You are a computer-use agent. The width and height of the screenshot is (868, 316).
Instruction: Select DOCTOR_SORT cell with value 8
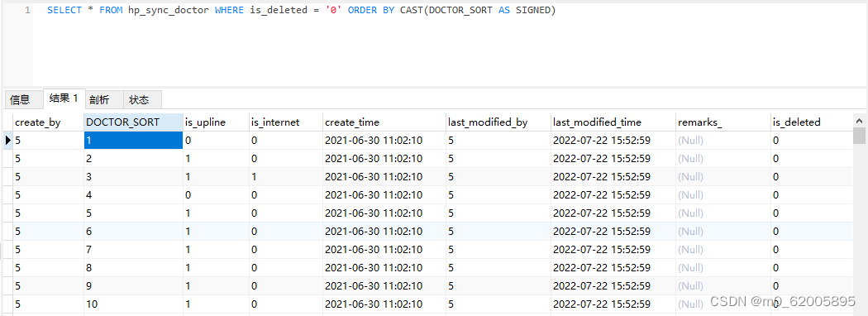click(x=133, y=268)
